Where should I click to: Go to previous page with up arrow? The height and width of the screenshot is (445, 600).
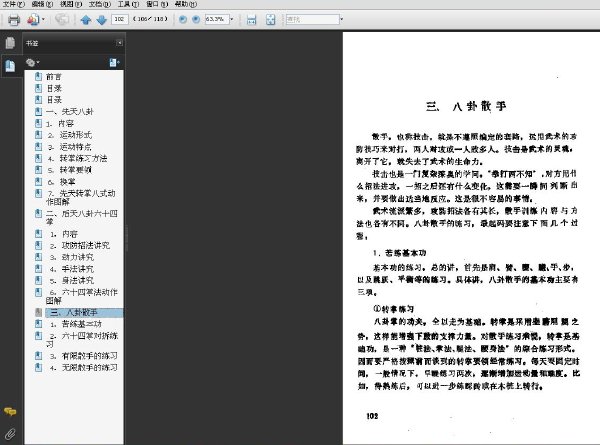pyautogui.click(x=86, y=20)
